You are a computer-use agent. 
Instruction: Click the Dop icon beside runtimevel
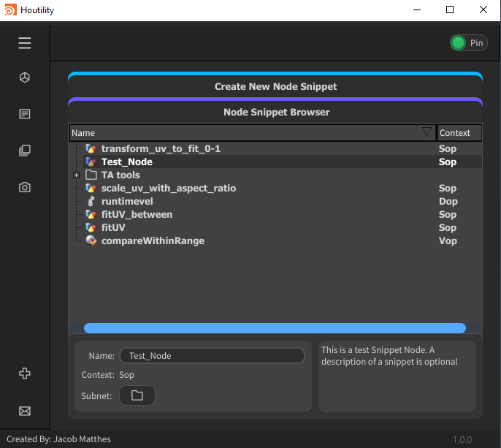[91, 201]
